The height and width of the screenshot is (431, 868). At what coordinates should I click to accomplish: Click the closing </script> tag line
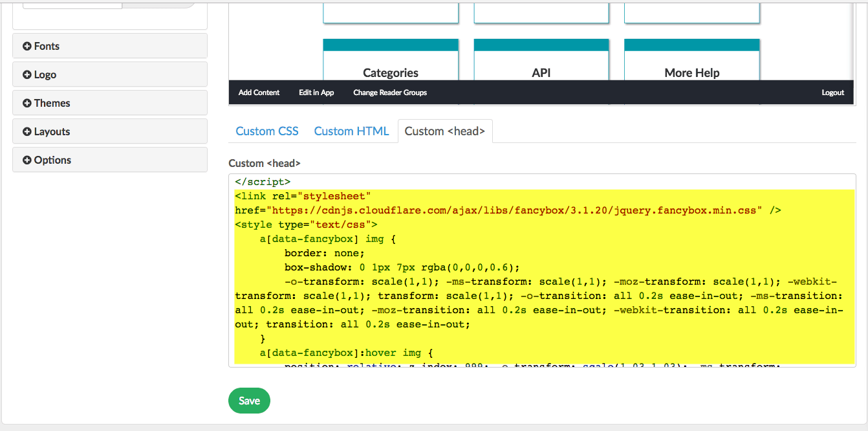pyautogui.click(x=263, y=182)
